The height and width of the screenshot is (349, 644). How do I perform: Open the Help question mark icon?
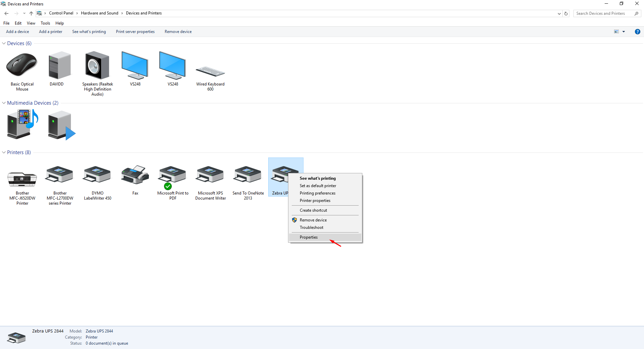click(637, 32)
